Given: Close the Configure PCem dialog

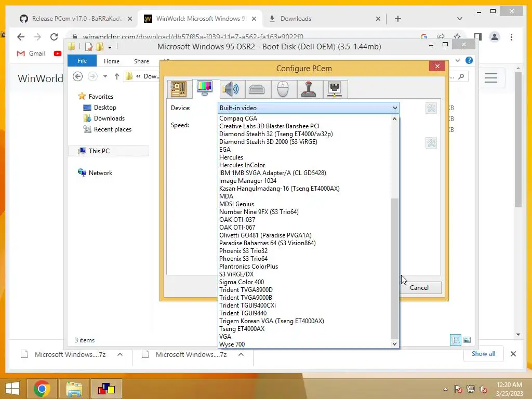Looking at the screenshot, I should (437, 66).
